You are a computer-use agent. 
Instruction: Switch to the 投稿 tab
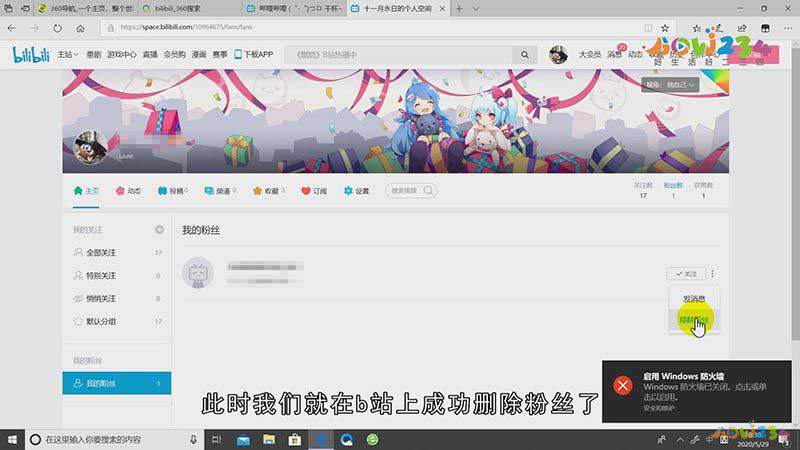pyautogui.click(x=173, y=191)
